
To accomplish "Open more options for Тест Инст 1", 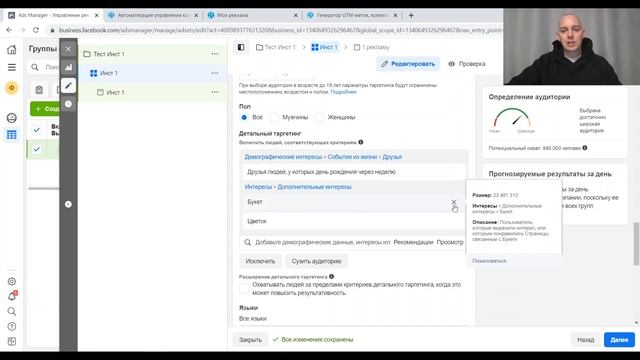I will coord(215,54).
